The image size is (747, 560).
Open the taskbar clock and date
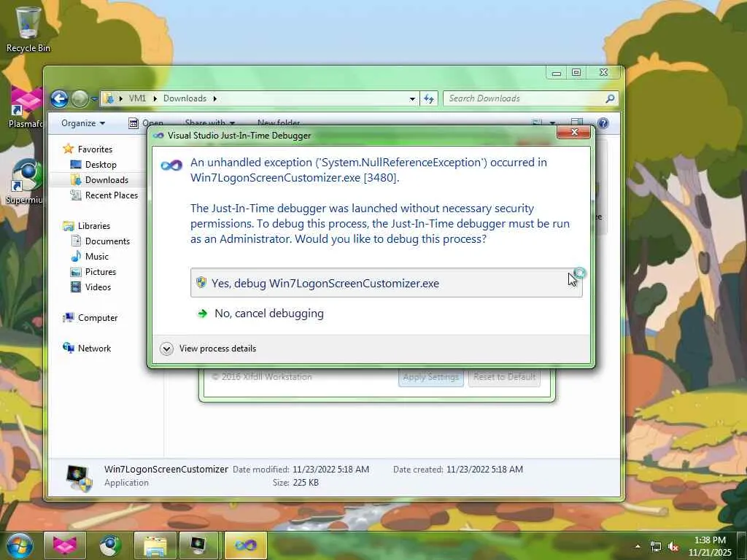pos(710,546)
